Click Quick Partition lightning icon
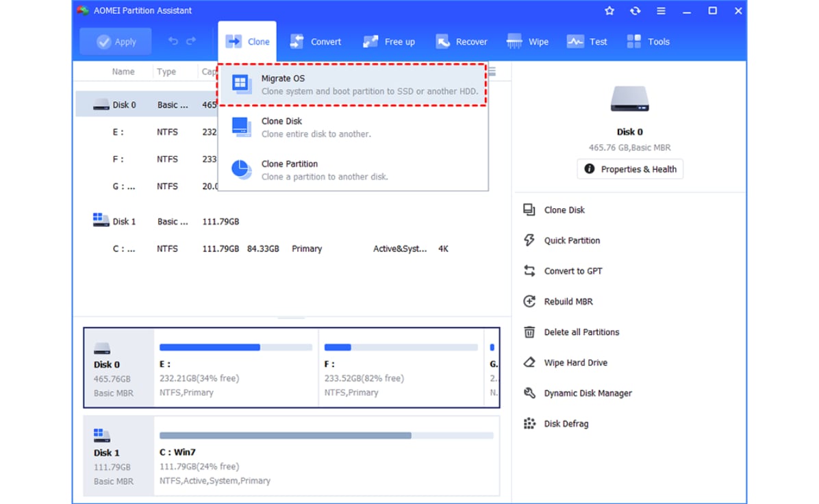 click(529, 240)
